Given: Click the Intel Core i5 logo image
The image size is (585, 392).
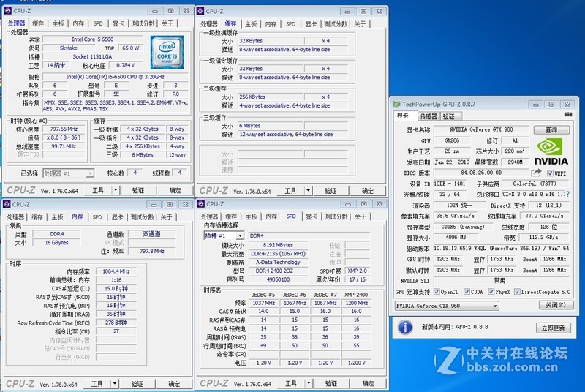Looking at the screenshot, I should [x=167, y=52].
